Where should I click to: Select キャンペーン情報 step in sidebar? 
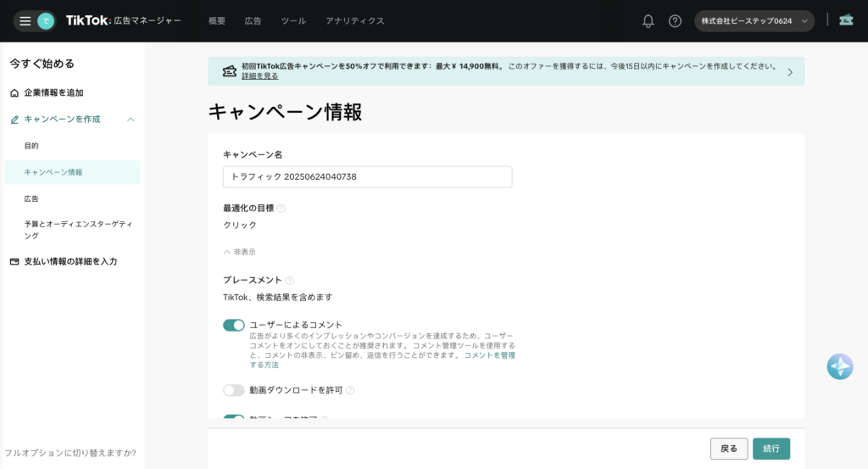pyautogui.click(x=73, y=172)
